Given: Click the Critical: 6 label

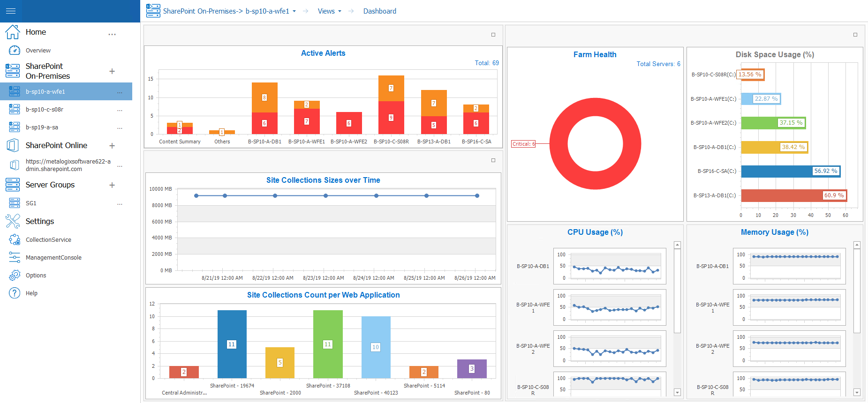Looking at the screenshot, I should pyautogui.click(x=523, y=144).
